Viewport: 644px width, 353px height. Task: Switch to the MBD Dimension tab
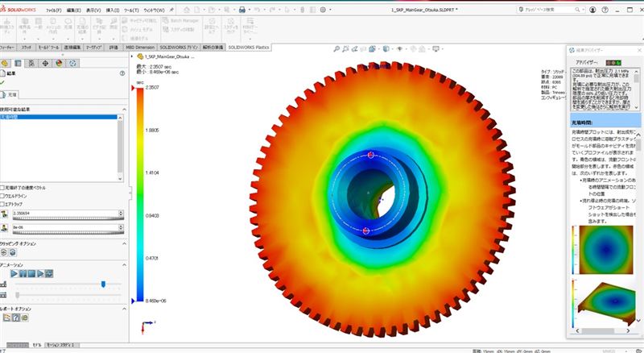(x=140, y=48)
